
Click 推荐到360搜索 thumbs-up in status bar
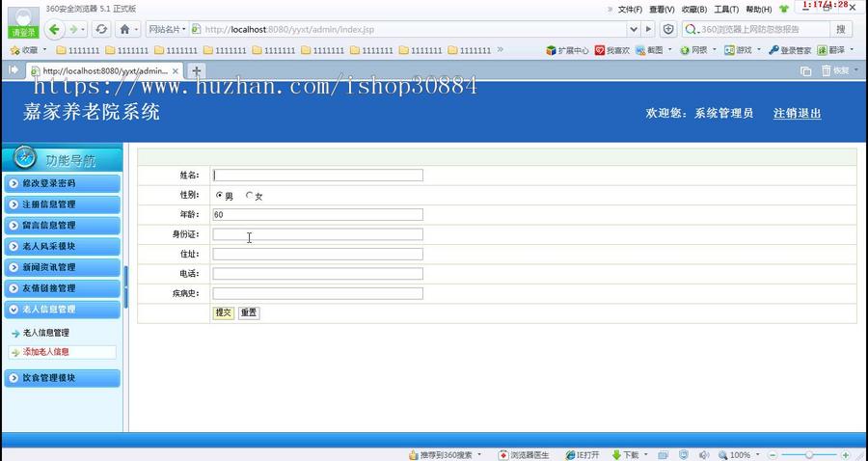pos(441,455)
